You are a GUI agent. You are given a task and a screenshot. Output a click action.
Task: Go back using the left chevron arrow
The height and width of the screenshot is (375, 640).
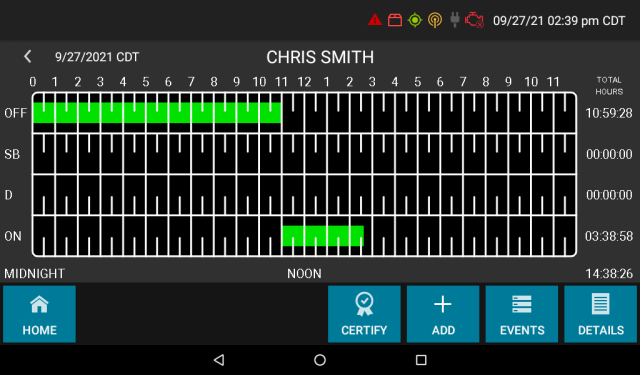(x=28, y=56)
